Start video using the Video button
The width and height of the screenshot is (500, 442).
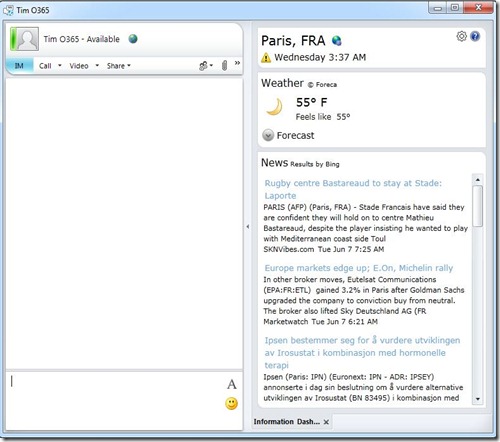click(x=79, y=66)
